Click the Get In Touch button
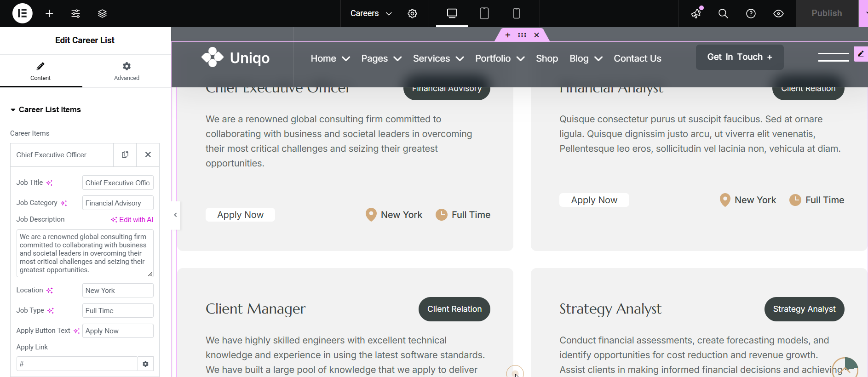 coord(739,57)
